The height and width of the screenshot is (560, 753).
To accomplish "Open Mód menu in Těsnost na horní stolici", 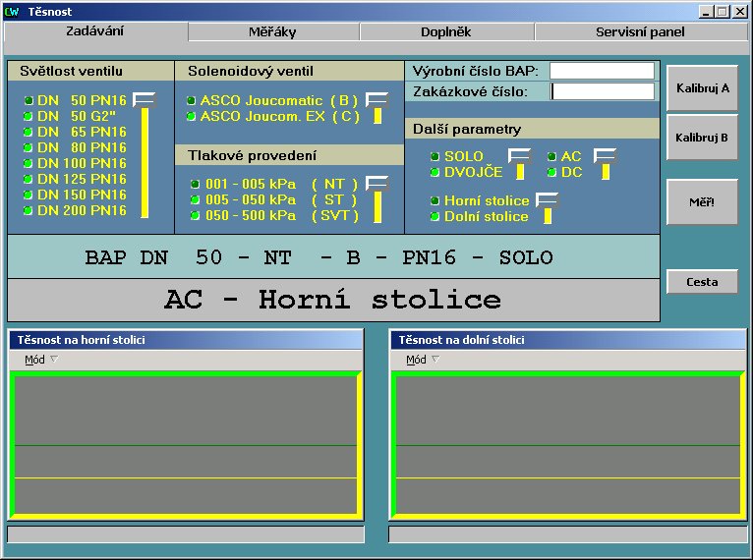I will pyautogui.click(x=34, y=360).
